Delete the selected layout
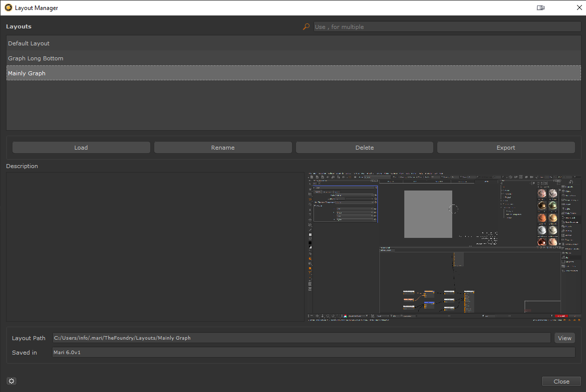Image resolution: width=586 pixels, height=392 pixels. tap(364, 148)
